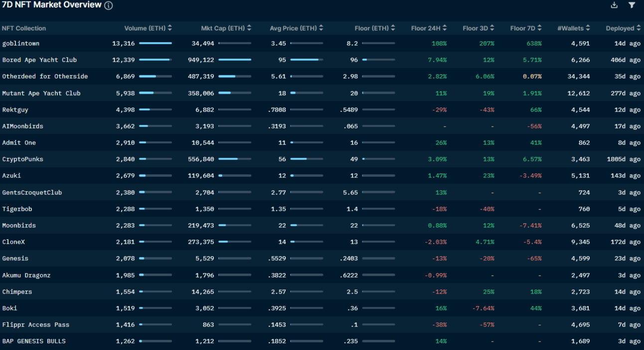
Task: Click goblintown volume bar
Action: point(156,43)
